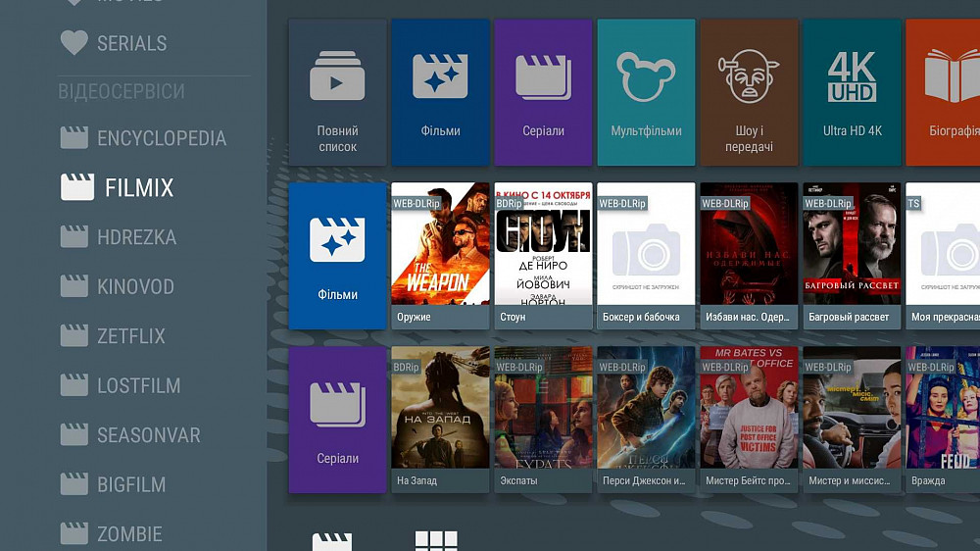
Task: Click the Экспаты title caption
Action: [x=518, y=481]
